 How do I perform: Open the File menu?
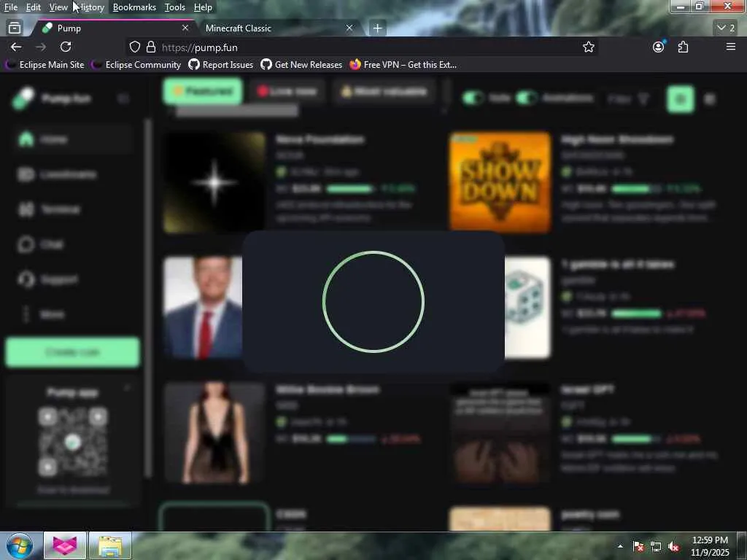point(10,7)
